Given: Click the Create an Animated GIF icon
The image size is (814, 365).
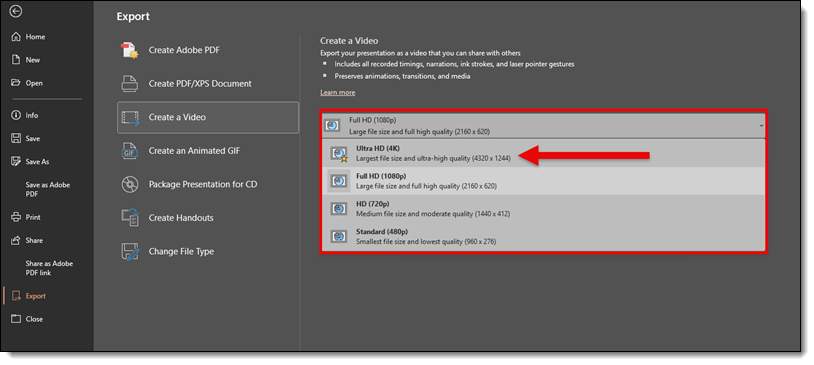Looking at the screenshot, I should 129,151.
